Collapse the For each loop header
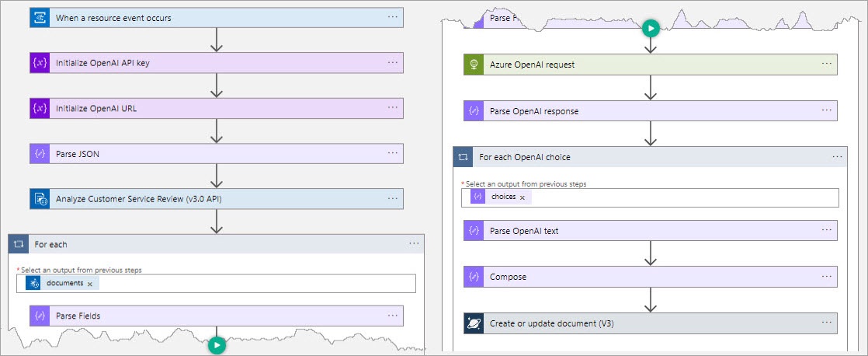 pyautogui.click(x=217, y=244)
